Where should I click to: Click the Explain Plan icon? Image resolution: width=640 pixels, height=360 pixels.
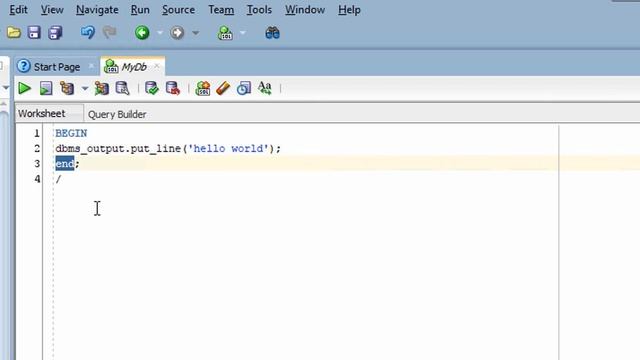tap(67, 88)
